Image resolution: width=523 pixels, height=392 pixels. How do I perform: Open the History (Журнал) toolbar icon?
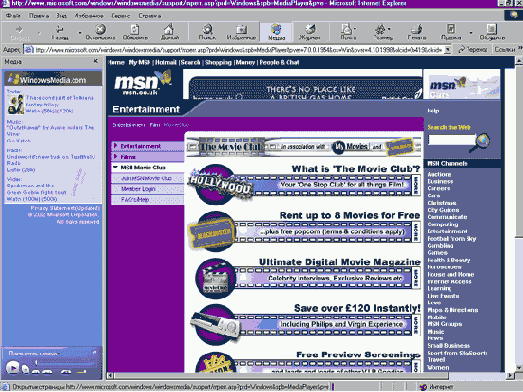(x=309, y=32)
